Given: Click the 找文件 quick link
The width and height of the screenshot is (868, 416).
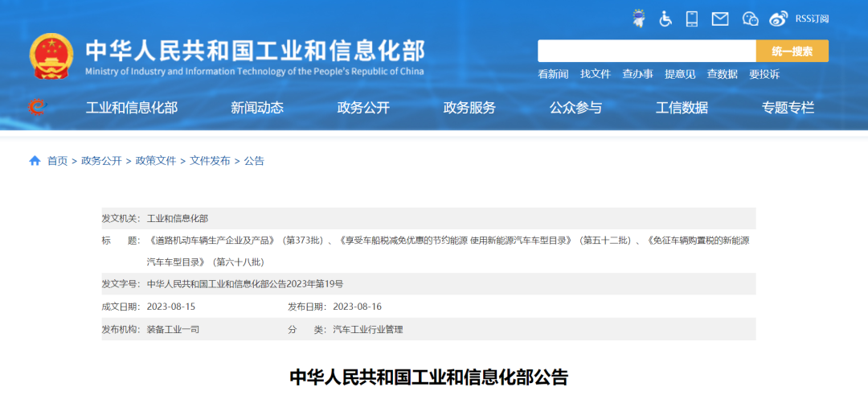Looking at the screenshot, I should (596, 74).
